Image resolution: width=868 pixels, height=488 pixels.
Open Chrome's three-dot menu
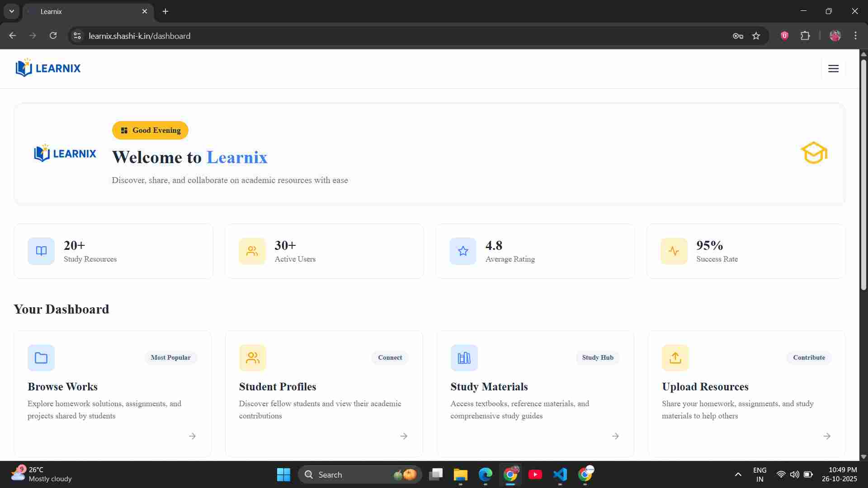(x=855, y=36)
